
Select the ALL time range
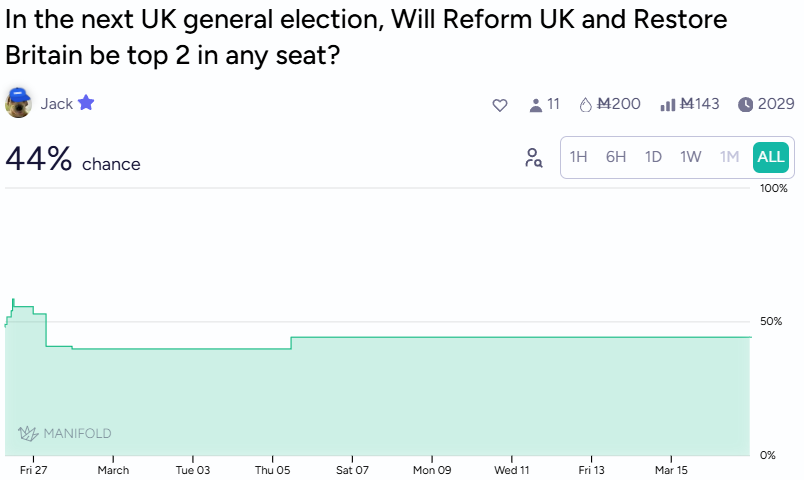pyautogui.click(x=770, y=157)
